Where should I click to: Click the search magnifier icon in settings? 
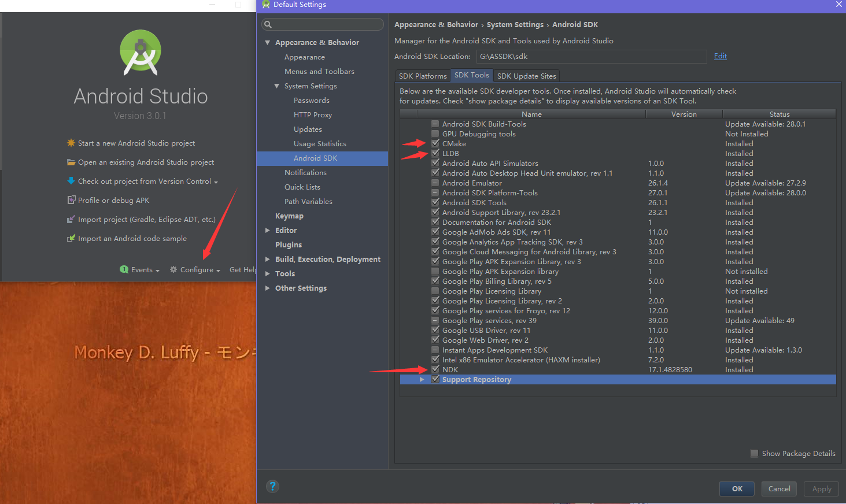(x=268, y=24)
